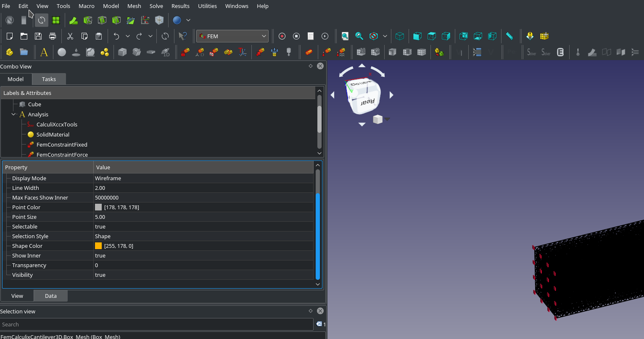Viewport: 644px width, 339px height.
Task: Undo the last action
Action: coord(116,36)
